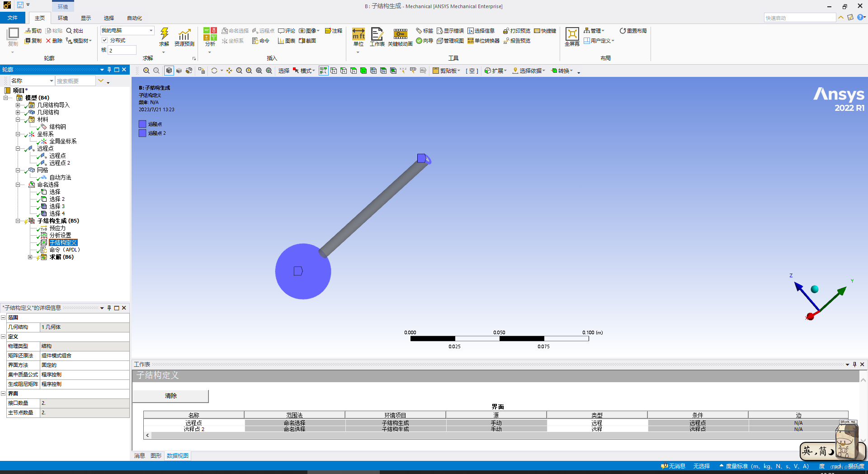The width and height of the screenshot is (868, 474).
Task: Click the 远程点 2 blue legend swatch
Action: [142, 133]
